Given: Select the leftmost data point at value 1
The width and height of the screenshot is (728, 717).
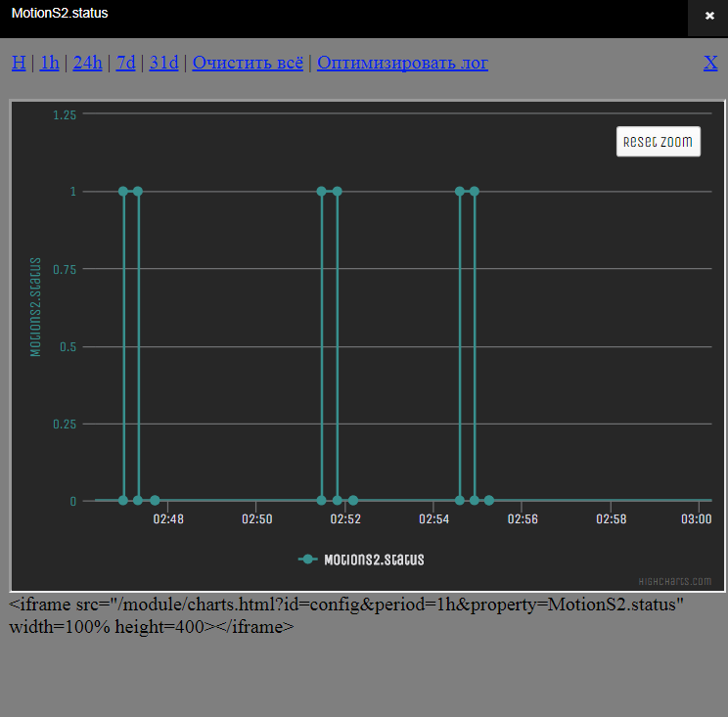Looking at the screenshot, I should click(123, 192).
